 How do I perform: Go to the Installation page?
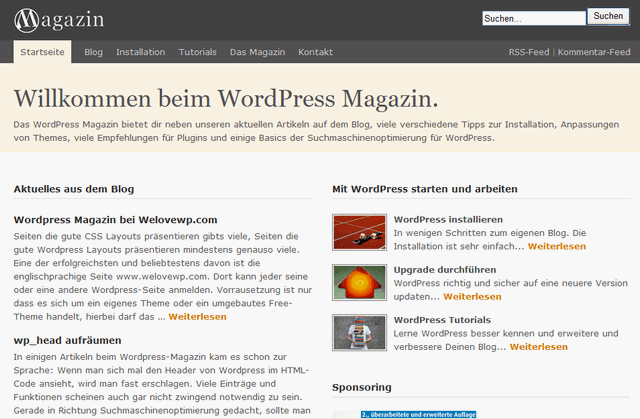click(x=141, y=52)
